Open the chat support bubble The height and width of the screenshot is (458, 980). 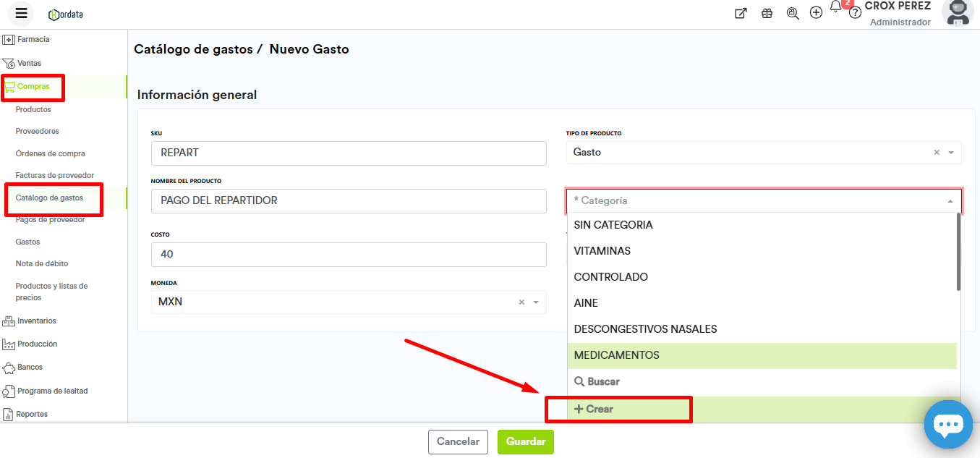tap(947, 425)
